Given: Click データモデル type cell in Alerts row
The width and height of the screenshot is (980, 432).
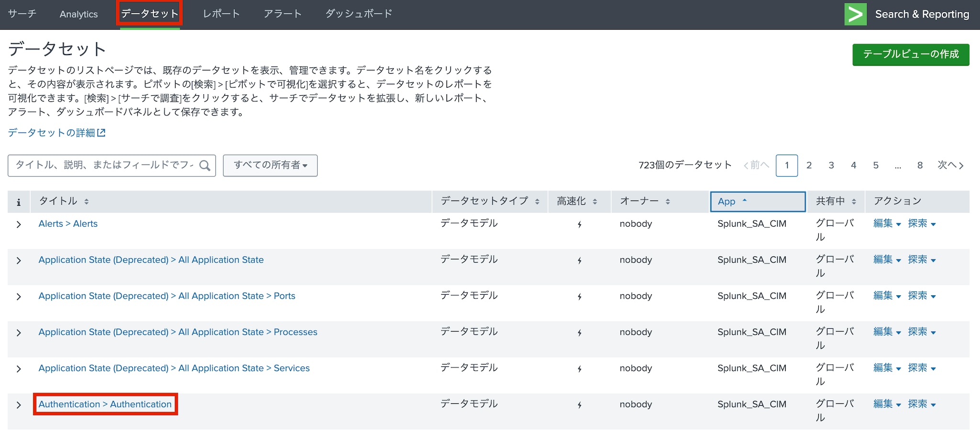Looking at the screenshot, I should pyautogui.click(x=469, y=223).
